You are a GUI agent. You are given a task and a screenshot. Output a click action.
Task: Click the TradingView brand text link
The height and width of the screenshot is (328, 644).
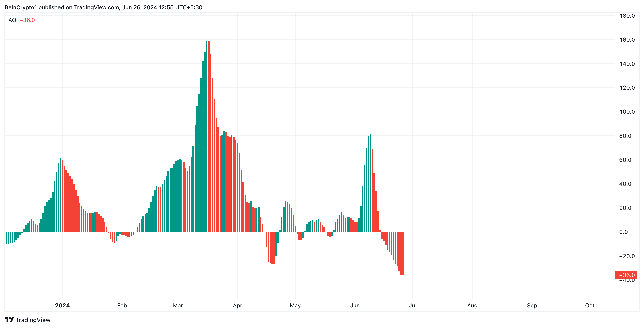pyautogui.click(x=33, y=320)
